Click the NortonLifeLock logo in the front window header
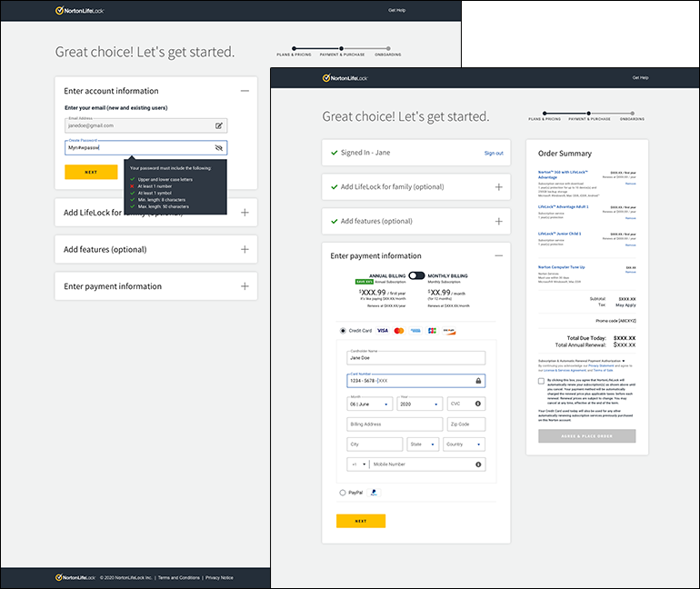 click(345, 78)
